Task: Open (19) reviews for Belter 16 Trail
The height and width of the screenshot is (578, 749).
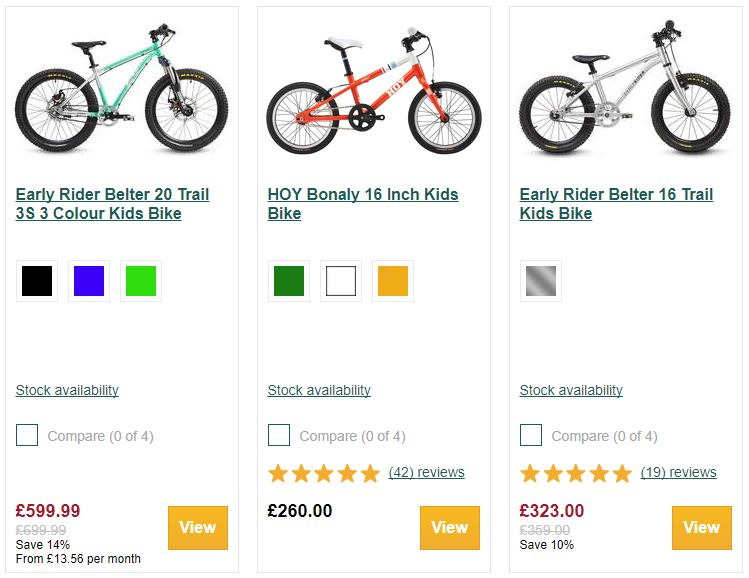Action: (678, 472)
